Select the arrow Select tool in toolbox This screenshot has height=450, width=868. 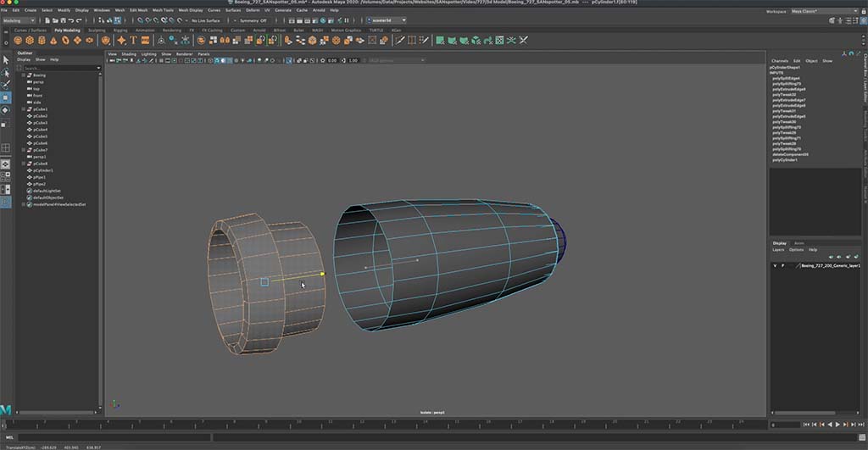point(6,60)
